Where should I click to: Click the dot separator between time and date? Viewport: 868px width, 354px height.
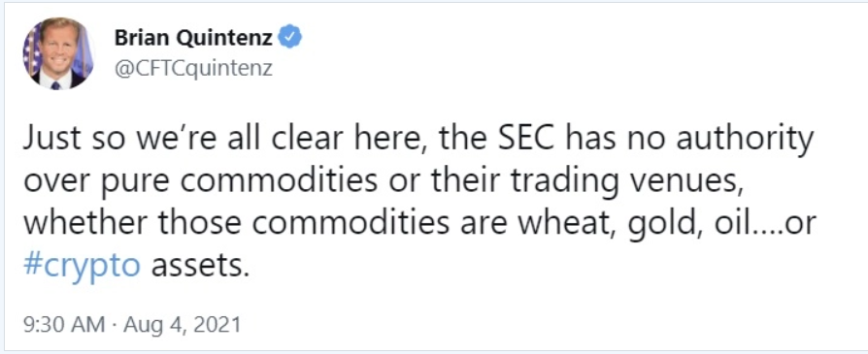click(x=114, y=325)
